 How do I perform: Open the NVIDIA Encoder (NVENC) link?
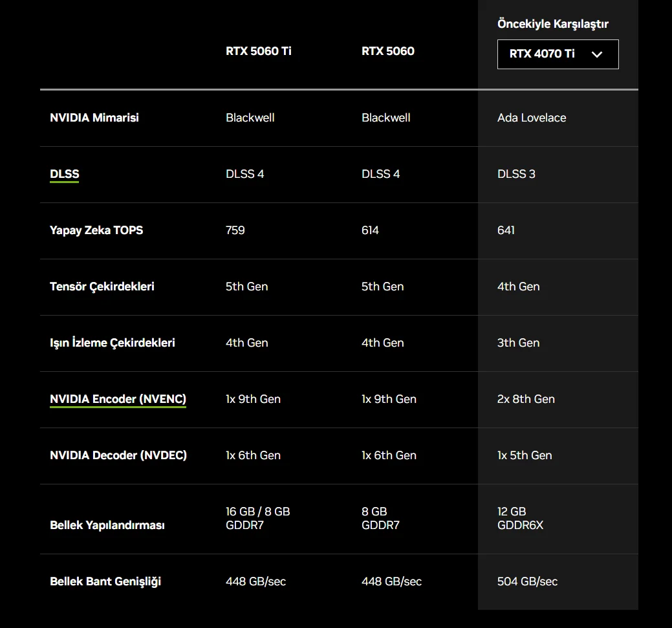pyautogui.click(x=118, y=399)
